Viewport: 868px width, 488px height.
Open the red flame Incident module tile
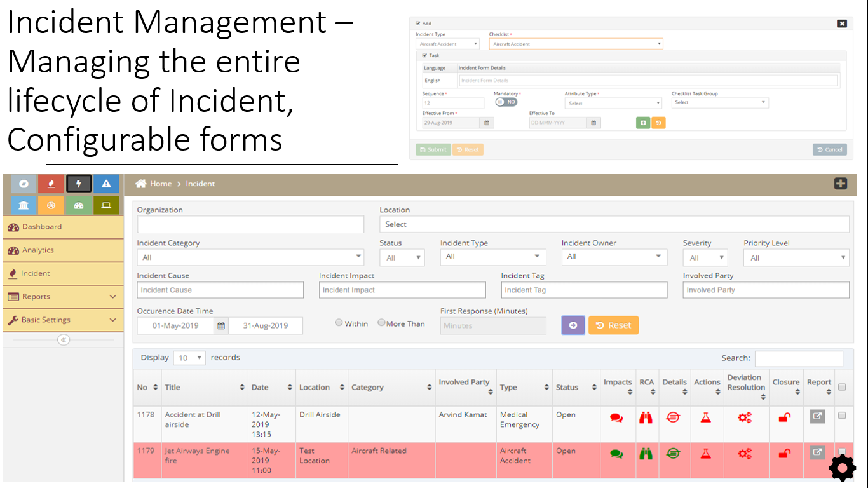(51, 184)
